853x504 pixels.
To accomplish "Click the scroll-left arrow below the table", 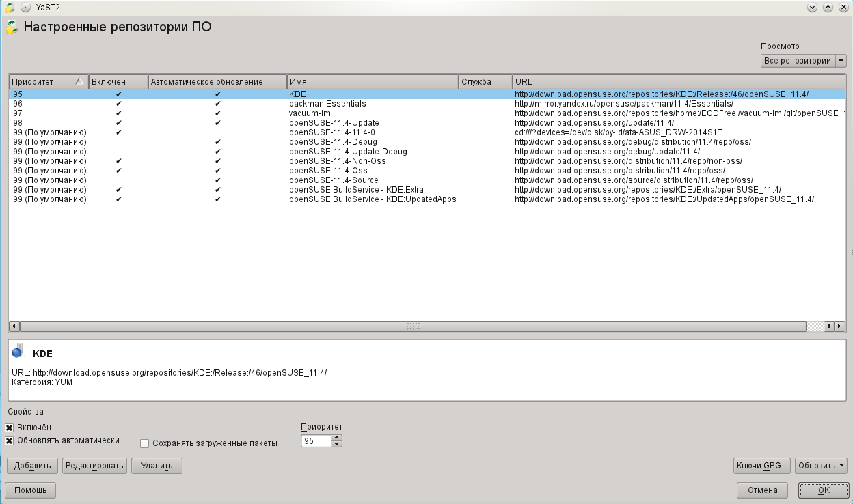I will coord(13,326).
